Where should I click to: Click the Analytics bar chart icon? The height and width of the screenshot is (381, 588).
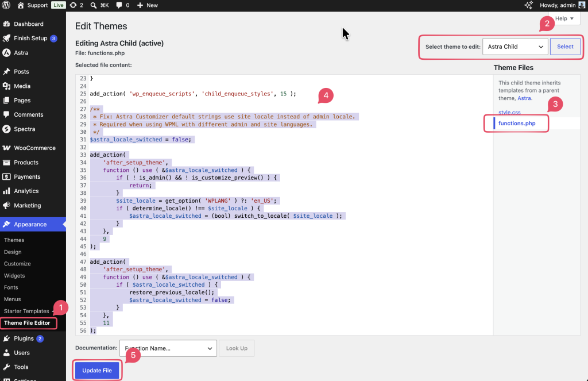[x=6, y=191]
